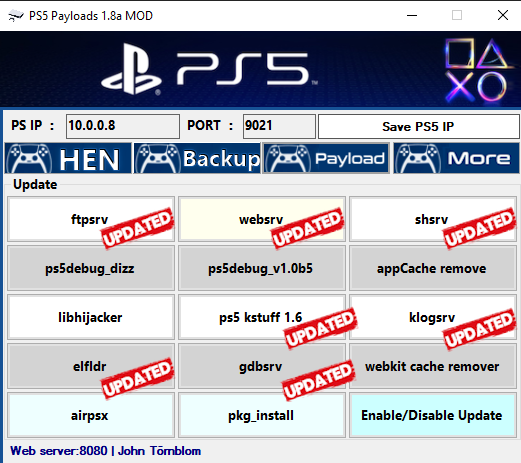Open the More tab
This screenshot has width=521, height=463.
(456, 158)
